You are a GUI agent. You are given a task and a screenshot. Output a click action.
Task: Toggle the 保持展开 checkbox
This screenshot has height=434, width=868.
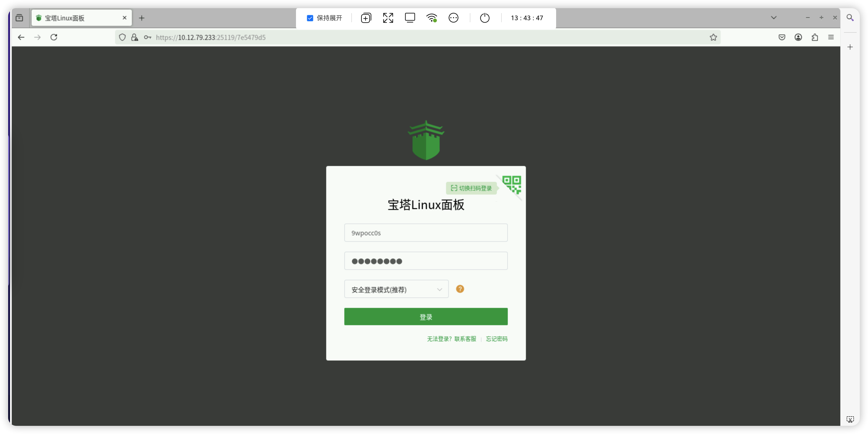point(310,18)
